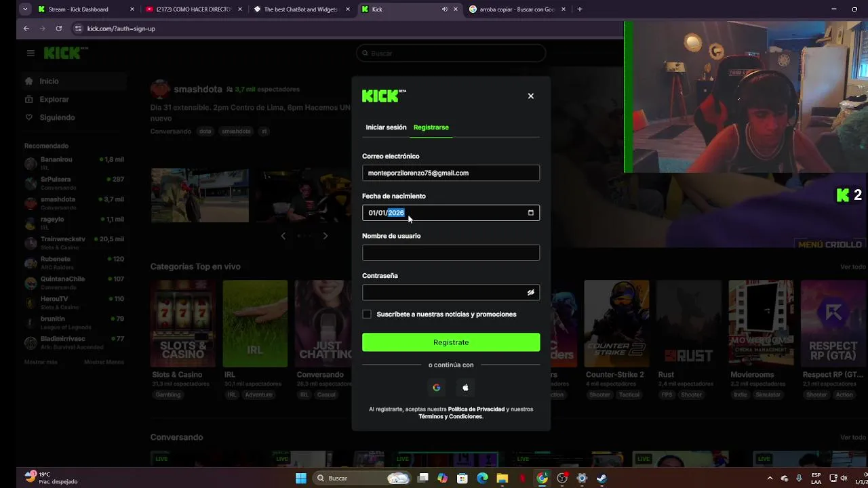Open QuintanaChile recommended channel
This screenshot has height=488, width=868.
pyautogui.click(x=74, y=283)
